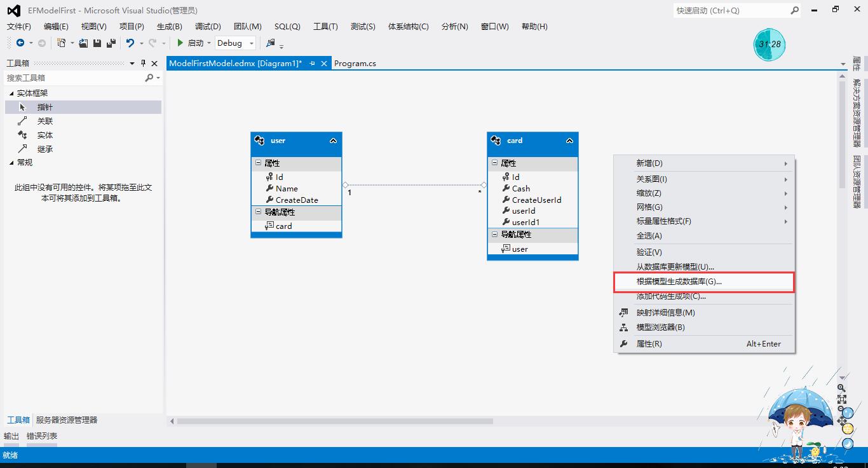Switch to the Program.cs tab
Screen dimensions: 868x468
point(355,64)
